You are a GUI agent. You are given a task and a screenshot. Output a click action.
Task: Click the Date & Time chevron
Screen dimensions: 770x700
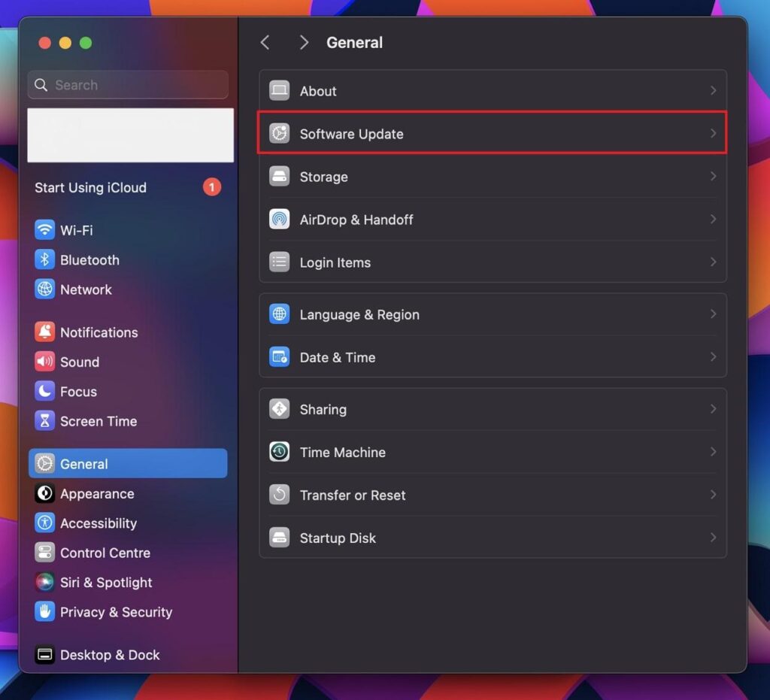(x=713, y=357)
